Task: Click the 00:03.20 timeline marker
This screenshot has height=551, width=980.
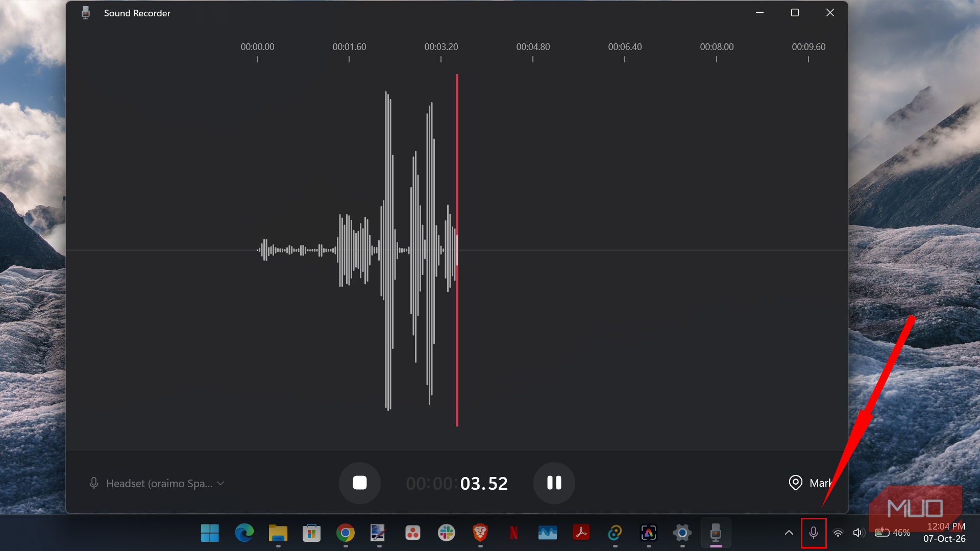Action: [x=441, y=47]
